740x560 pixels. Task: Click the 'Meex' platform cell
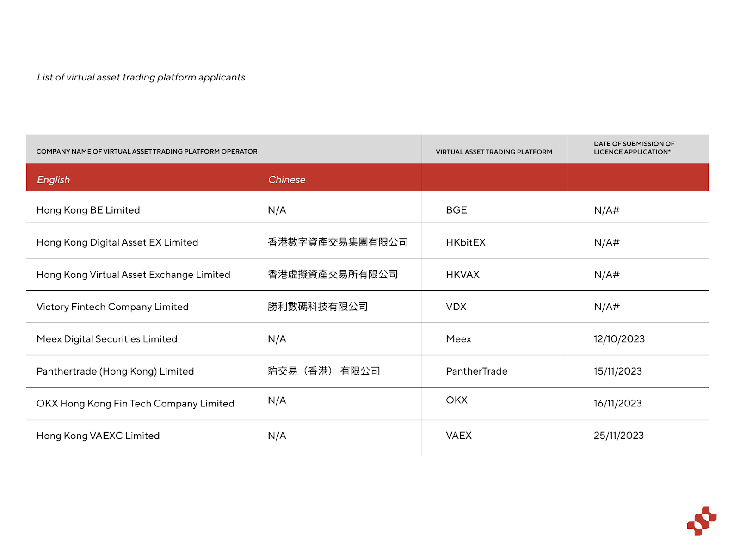pos(458,339)
